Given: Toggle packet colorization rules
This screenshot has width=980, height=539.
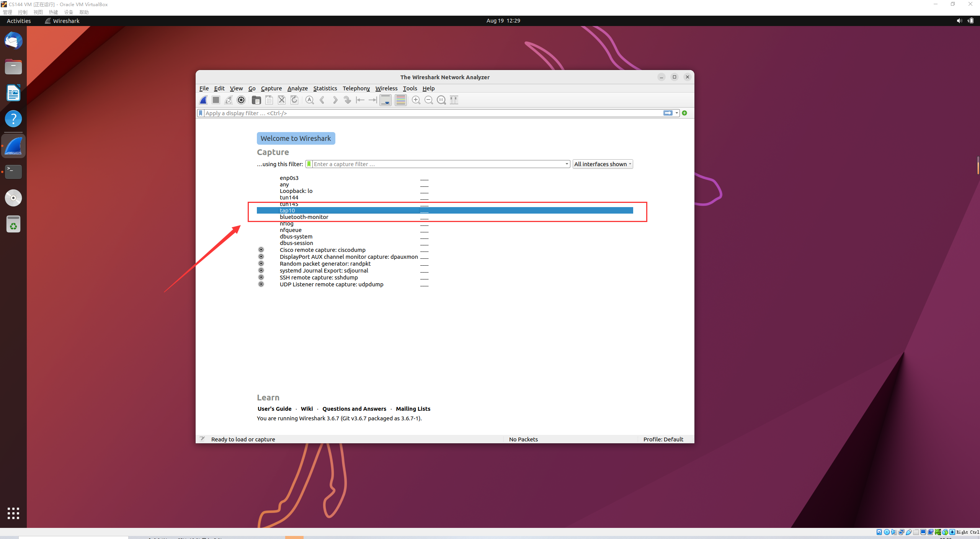Looking at the screenshot, I should (401, 100).
